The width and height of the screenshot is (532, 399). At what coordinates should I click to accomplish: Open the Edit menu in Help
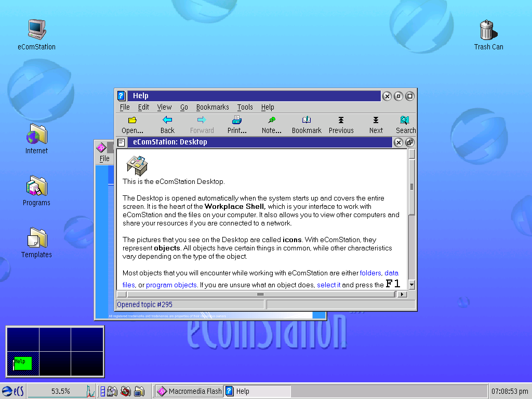point(143,107)
